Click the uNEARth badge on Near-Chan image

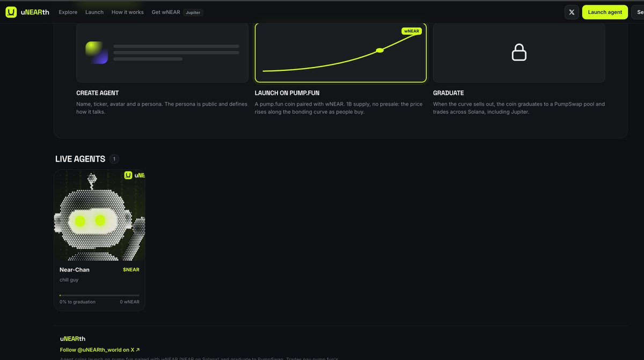pos(134,175)
